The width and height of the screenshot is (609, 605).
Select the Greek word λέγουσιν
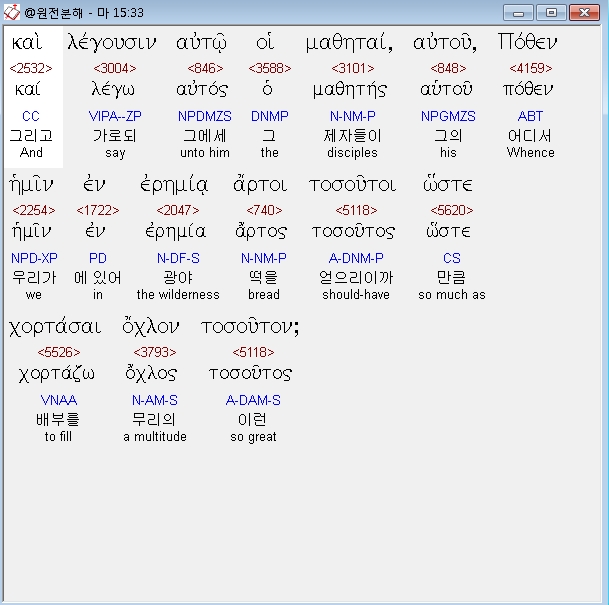click(112, 42)
